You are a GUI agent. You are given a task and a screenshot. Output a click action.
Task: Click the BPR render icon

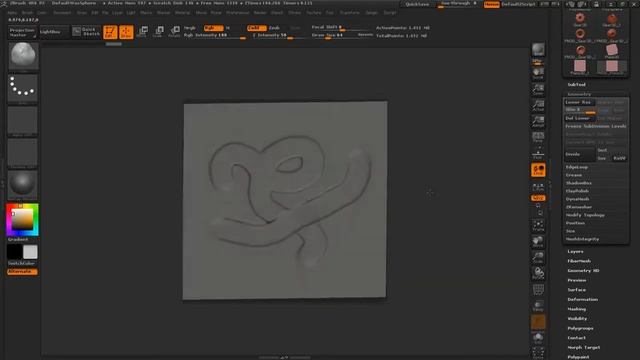tap(538, 50)
